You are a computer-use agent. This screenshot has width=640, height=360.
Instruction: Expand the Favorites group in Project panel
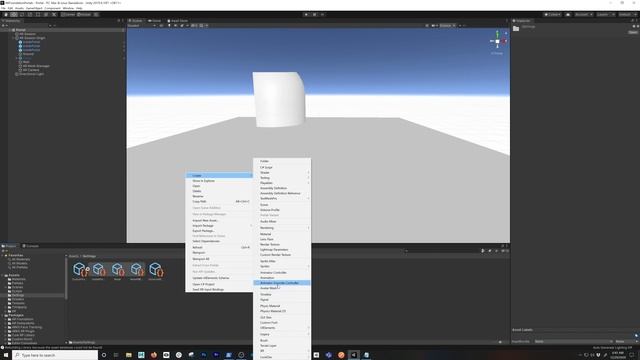point(2,256)
